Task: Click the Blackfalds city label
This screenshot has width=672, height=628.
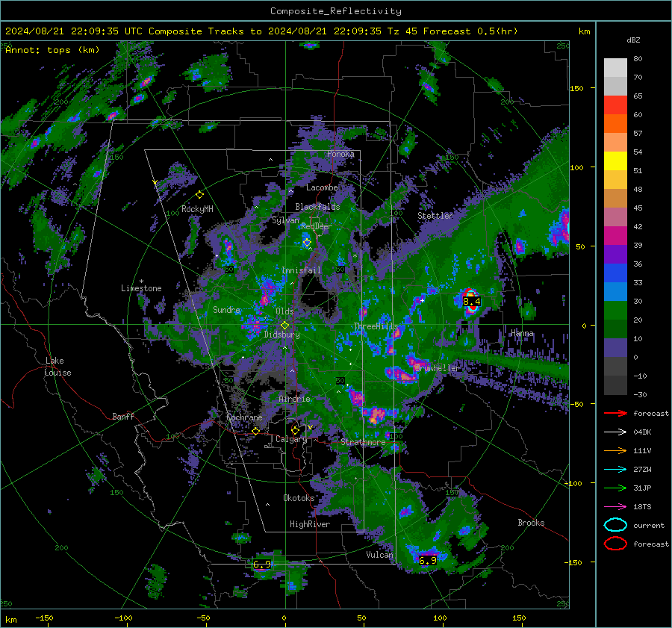Action: click(317, 207)
